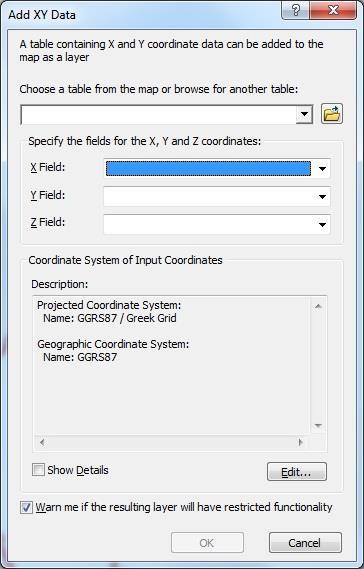
Task: Click description box down scroll arrow
Action: (x=318, y=425)
